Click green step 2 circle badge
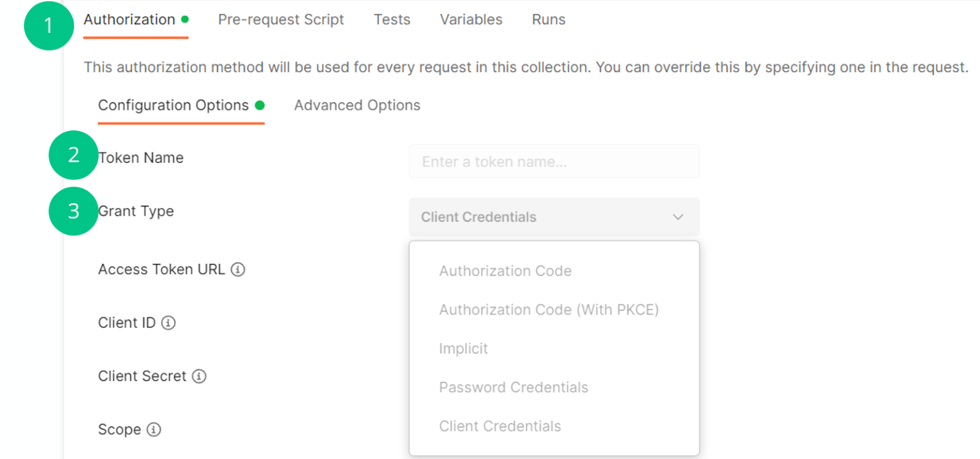 coord(73,155)
